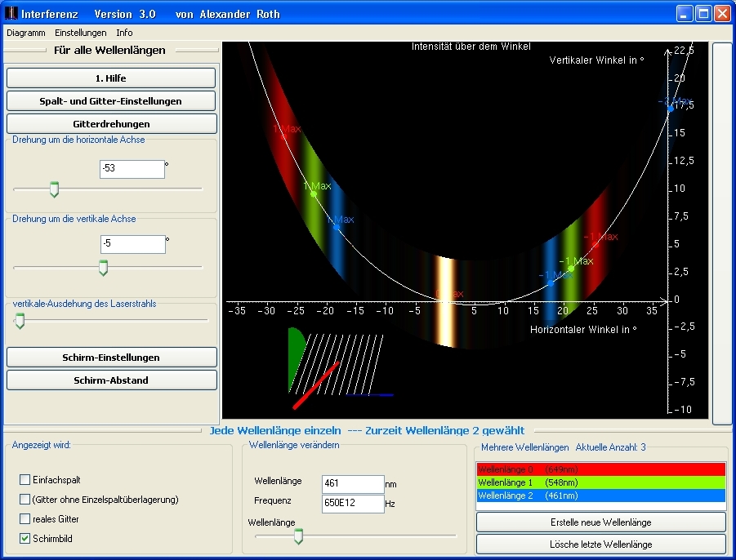Click the red grating orientation line in diagram
This screenshot has width=736, height=560.
click(x=316, y=384)
